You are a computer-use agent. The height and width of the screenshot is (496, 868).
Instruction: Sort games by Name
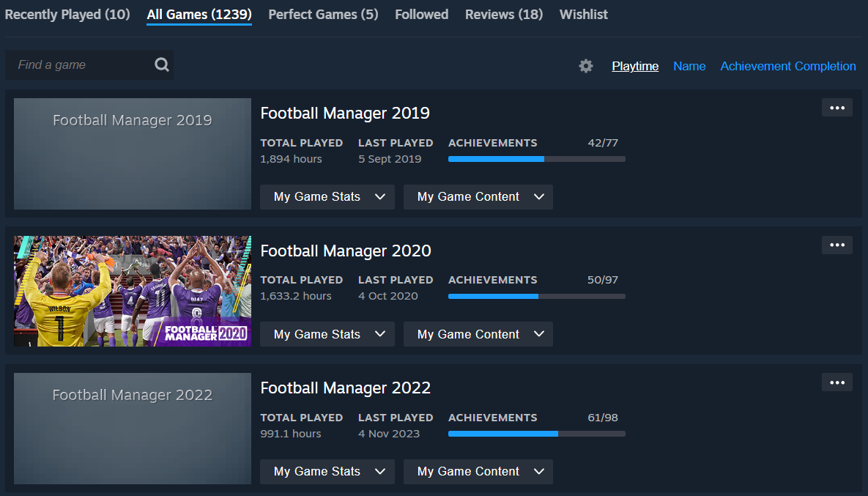[689, 67]
